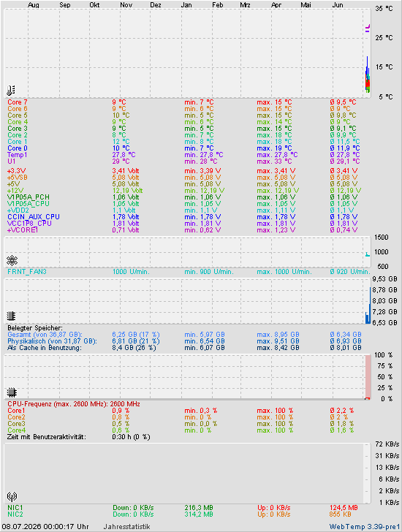Viewport: 402px width, 532px height.
Task: Click the Core 7 temperature label
Action: click(18, 102)
